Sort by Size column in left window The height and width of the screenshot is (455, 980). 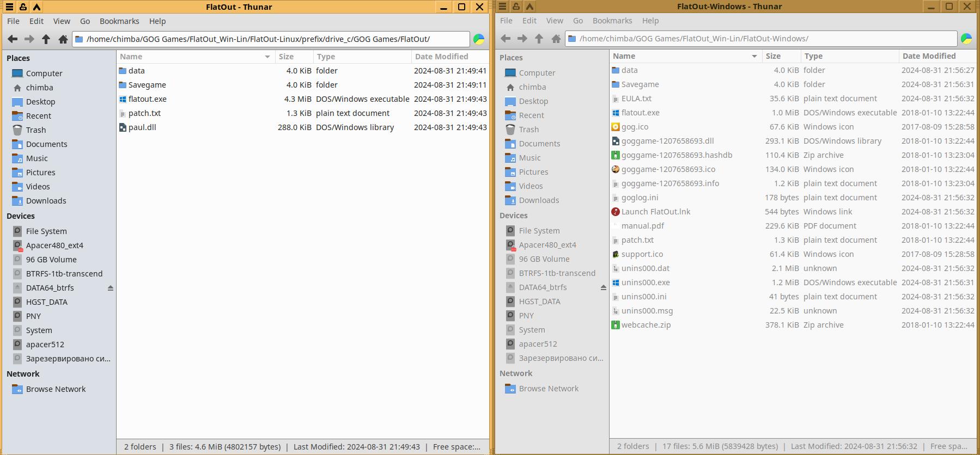294,57
